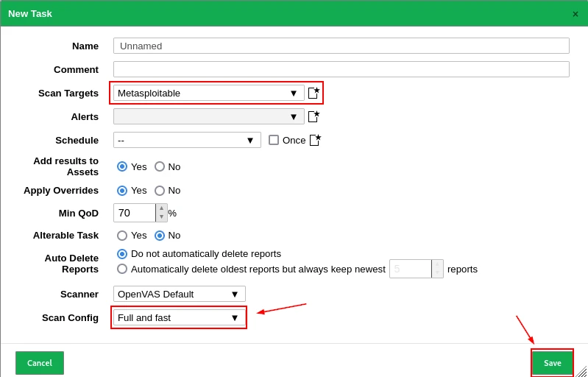The height and width of the screenshot is (377, 588).
Task: Enable the Once schedule checkbox
Action: pos(274,140)
